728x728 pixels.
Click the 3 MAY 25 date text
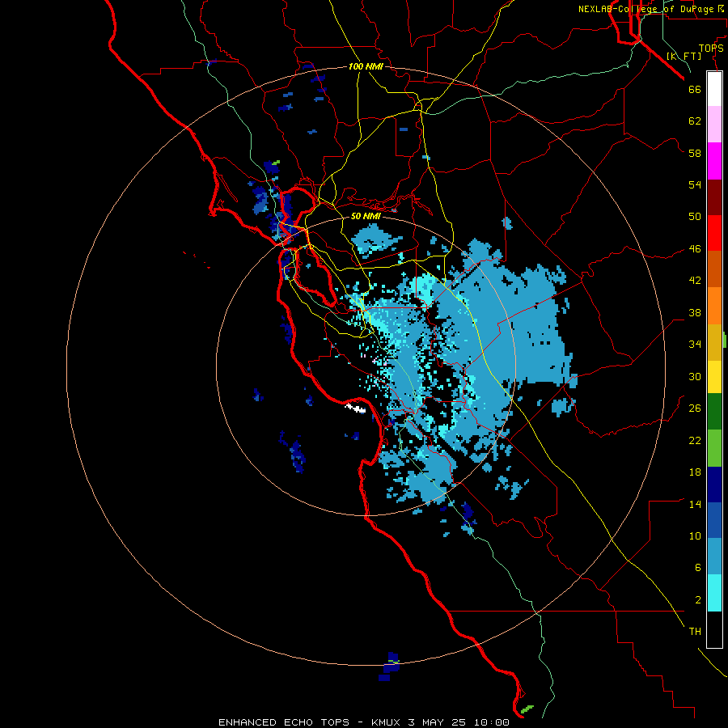(x=438, y=722)
